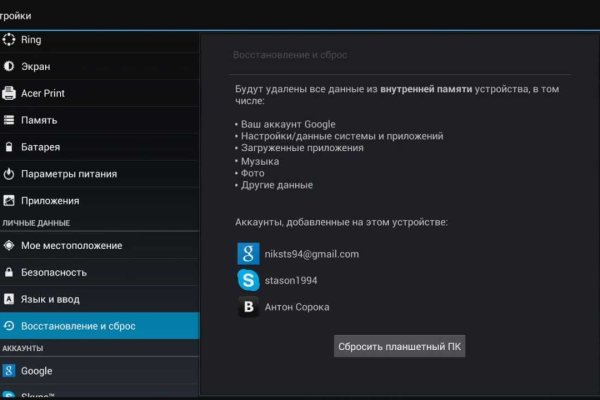
Task: Click the Безопасность lock icon
Action: tap(9, 272)
